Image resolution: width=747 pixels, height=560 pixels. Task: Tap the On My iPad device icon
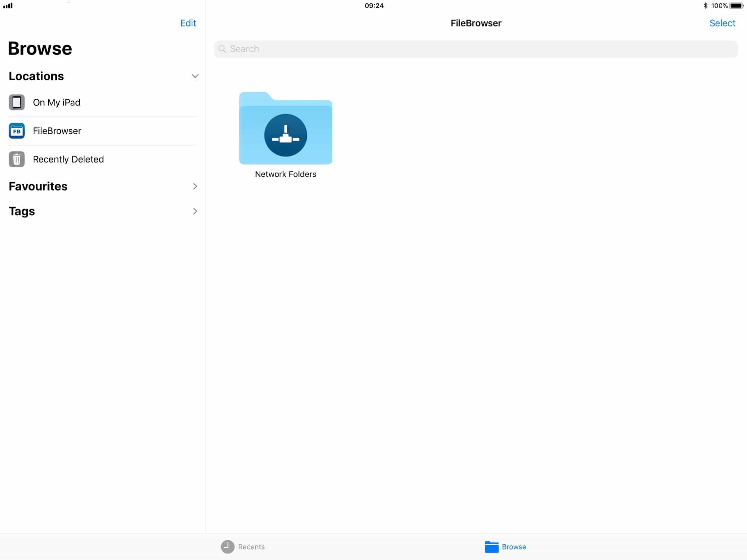tap(16, 102)
